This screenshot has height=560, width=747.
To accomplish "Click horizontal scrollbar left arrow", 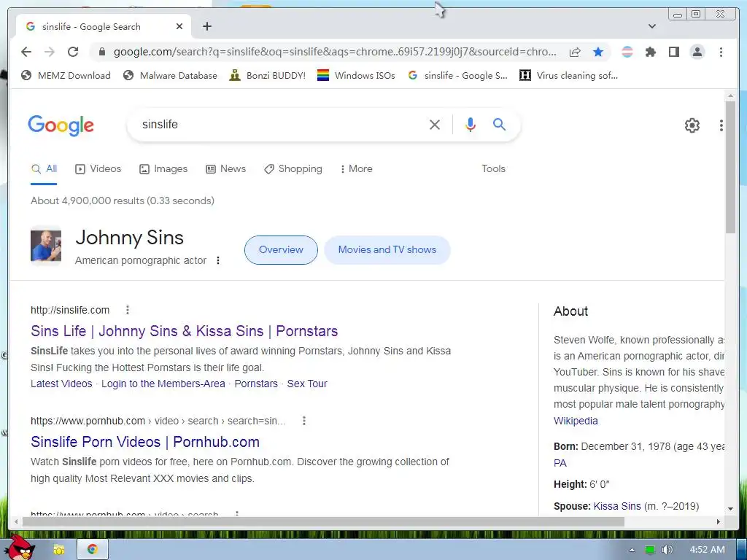I will [16, 522].
